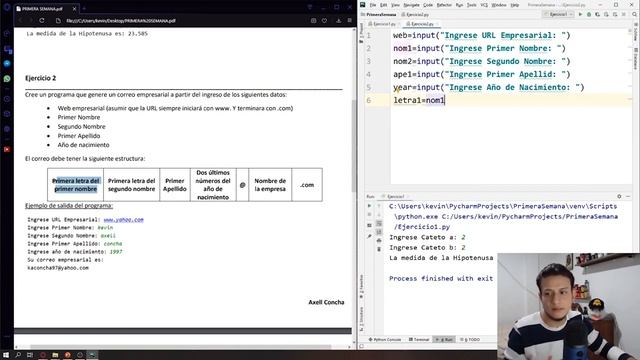Print console output icon in Run panel
Screen dimensions: 640x360
pyautogui.click(x=379, y=241)
